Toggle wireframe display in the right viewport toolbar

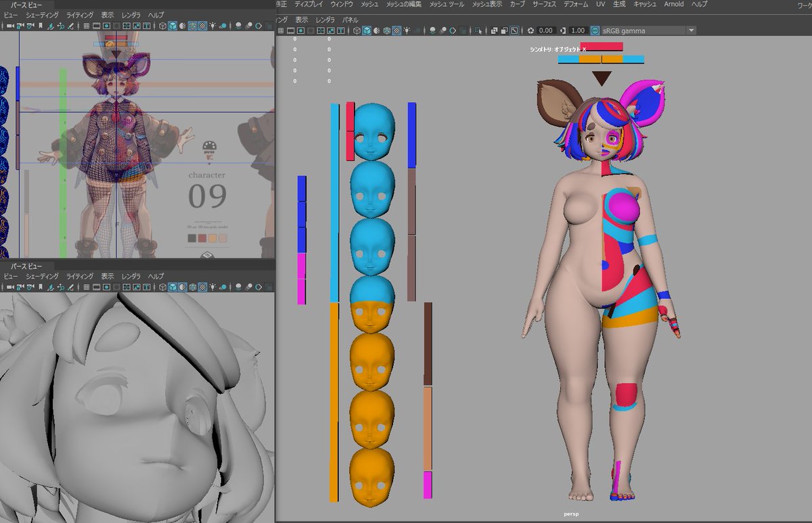tap(357, 30)
